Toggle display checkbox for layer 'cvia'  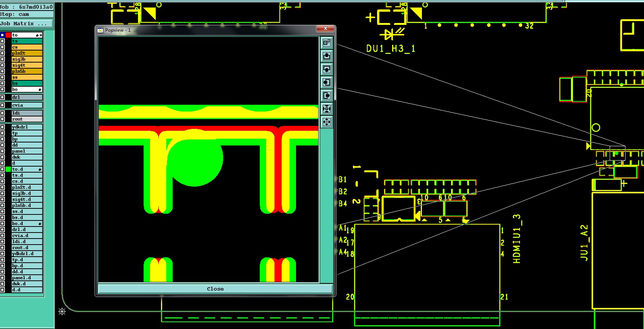click(x=2, y=105)
